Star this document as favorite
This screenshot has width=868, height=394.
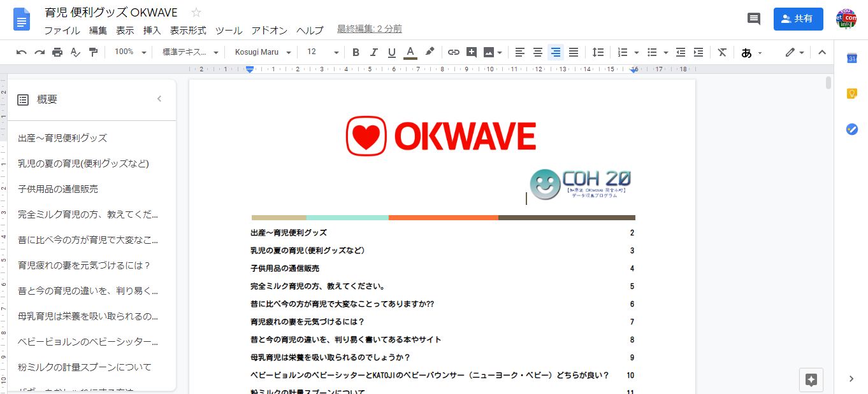tap(196, 13)
